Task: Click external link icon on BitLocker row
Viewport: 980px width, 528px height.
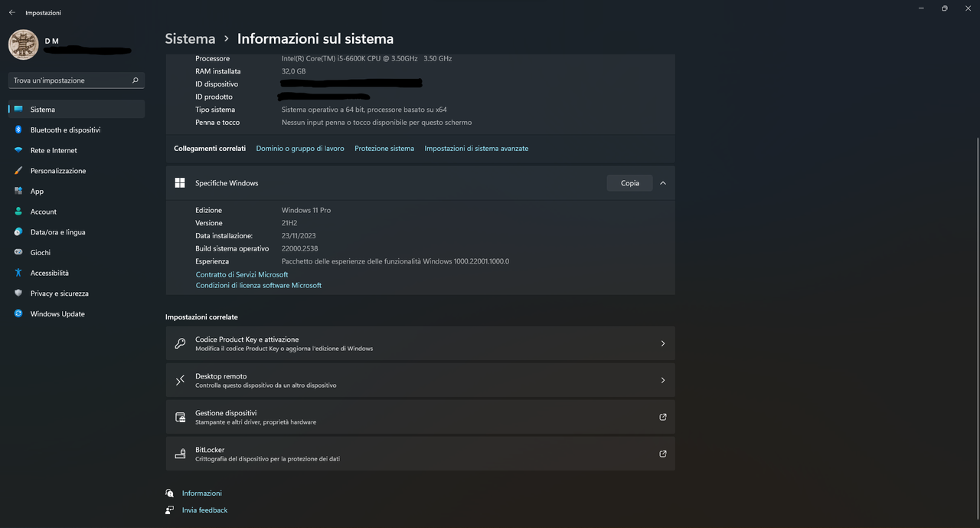Action: point(663,454)
